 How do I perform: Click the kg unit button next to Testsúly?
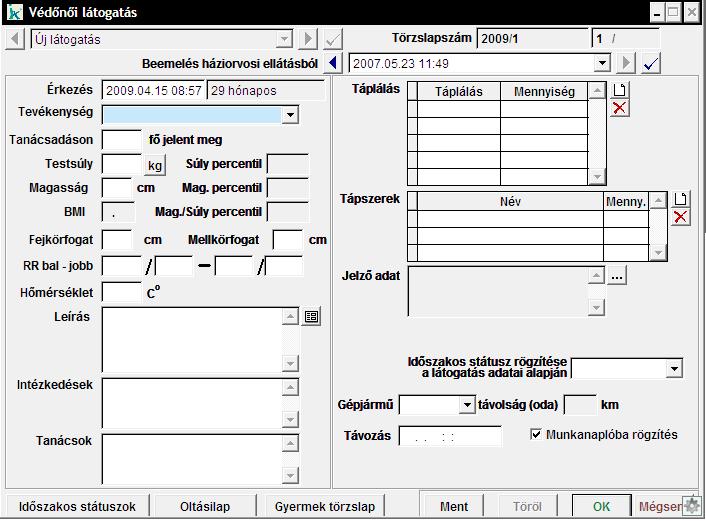(x=155, y=165)
